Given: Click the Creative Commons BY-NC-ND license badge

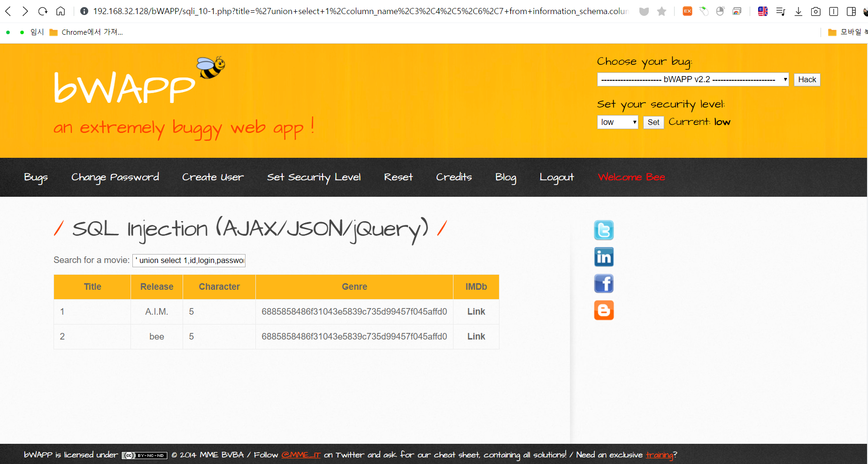Looking at the screenshot, I should pyautogui.click(x=145, y=455).
